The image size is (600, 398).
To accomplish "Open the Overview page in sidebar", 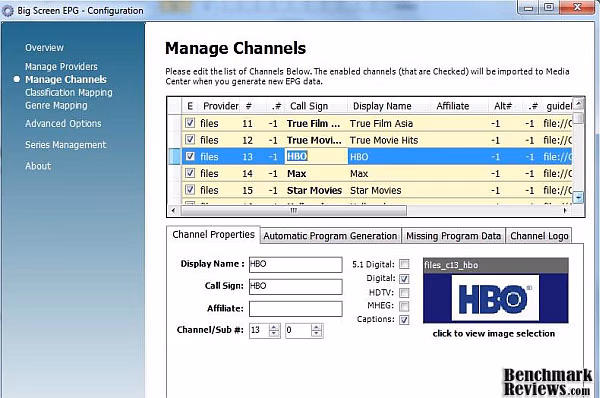I will [44, 48].
